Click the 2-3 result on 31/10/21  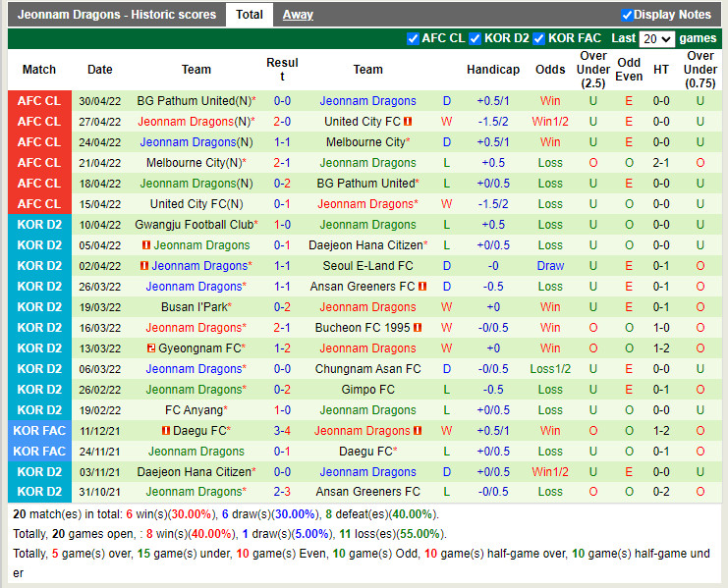(282, 492)
